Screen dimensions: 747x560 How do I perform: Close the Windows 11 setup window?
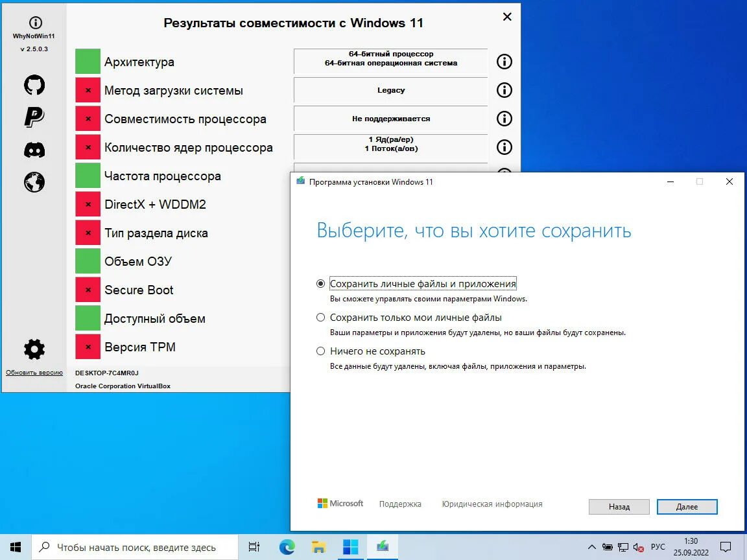(729, 181)
